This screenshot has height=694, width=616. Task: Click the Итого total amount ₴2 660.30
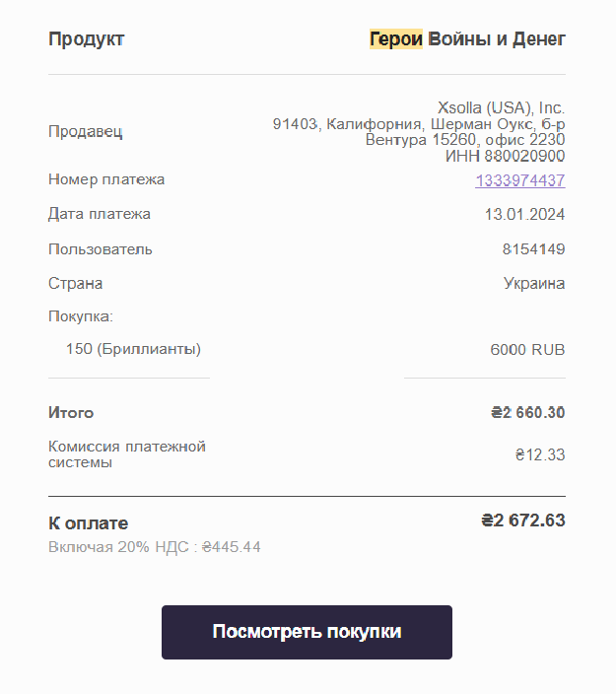[528, 412]
